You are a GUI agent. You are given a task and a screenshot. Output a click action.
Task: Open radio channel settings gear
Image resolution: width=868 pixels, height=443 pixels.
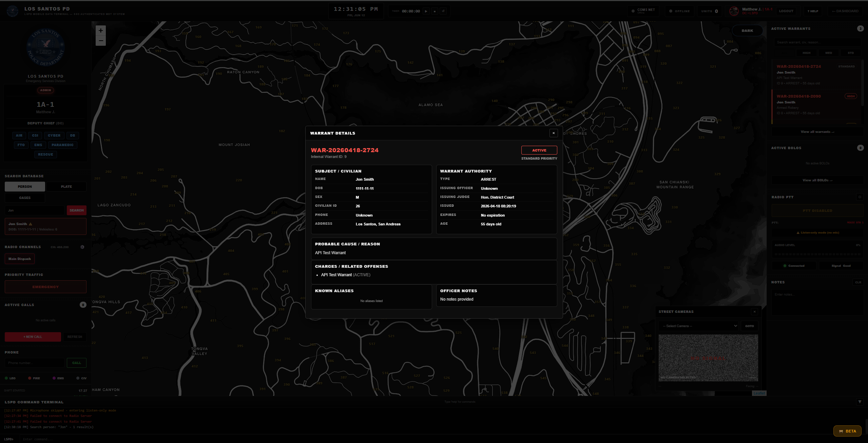pos(82,247)
